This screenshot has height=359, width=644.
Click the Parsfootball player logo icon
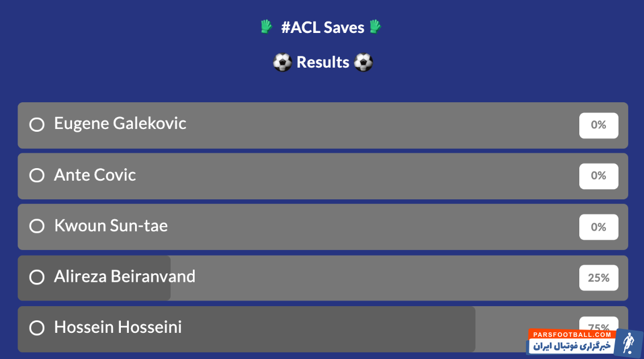coord(628,342)
